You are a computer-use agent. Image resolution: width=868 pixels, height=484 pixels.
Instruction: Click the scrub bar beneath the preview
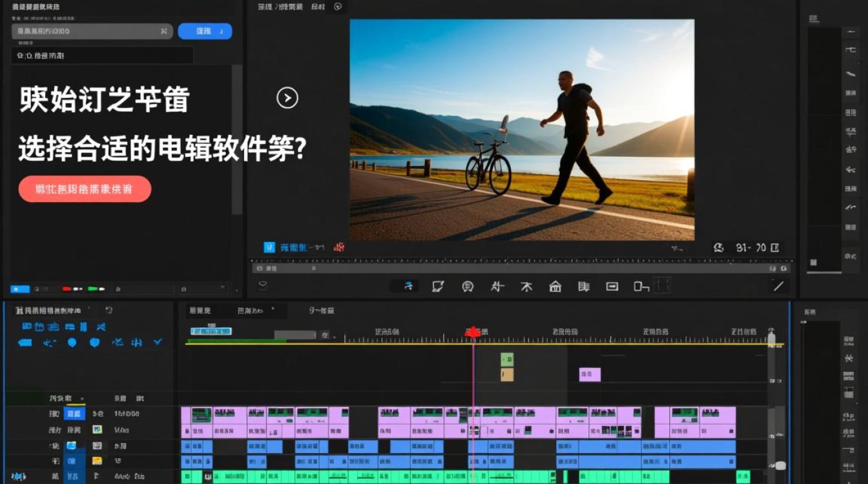tap(522, 267)
